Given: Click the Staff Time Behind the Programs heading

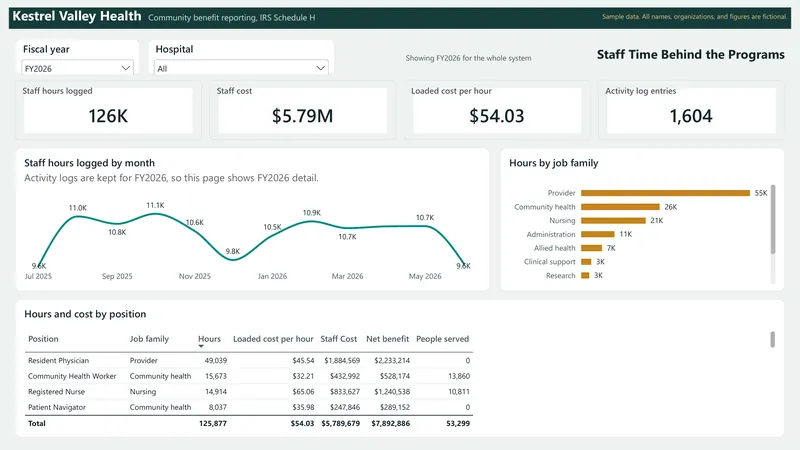Looking at the screenshot, I should pyautogui.click(x=691, y=55).
